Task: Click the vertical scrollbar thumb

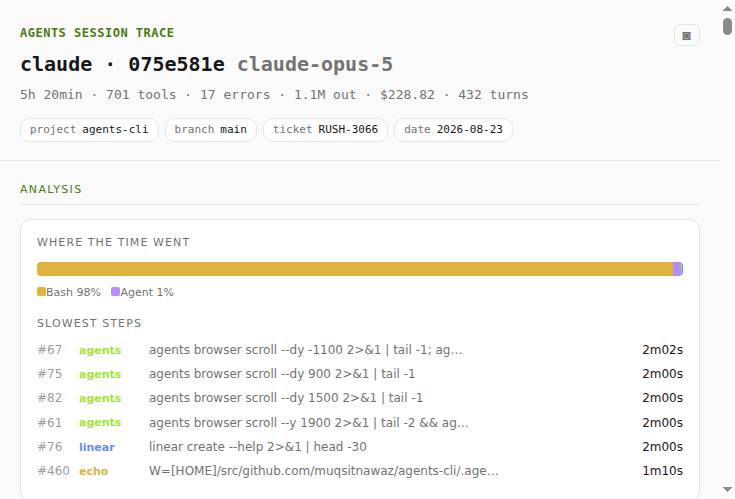Action: pos(727,26)
